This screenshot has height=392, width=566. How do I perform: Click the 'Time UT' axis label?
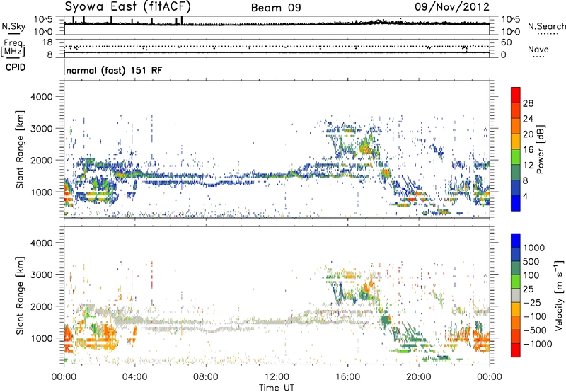click(277, 388)
